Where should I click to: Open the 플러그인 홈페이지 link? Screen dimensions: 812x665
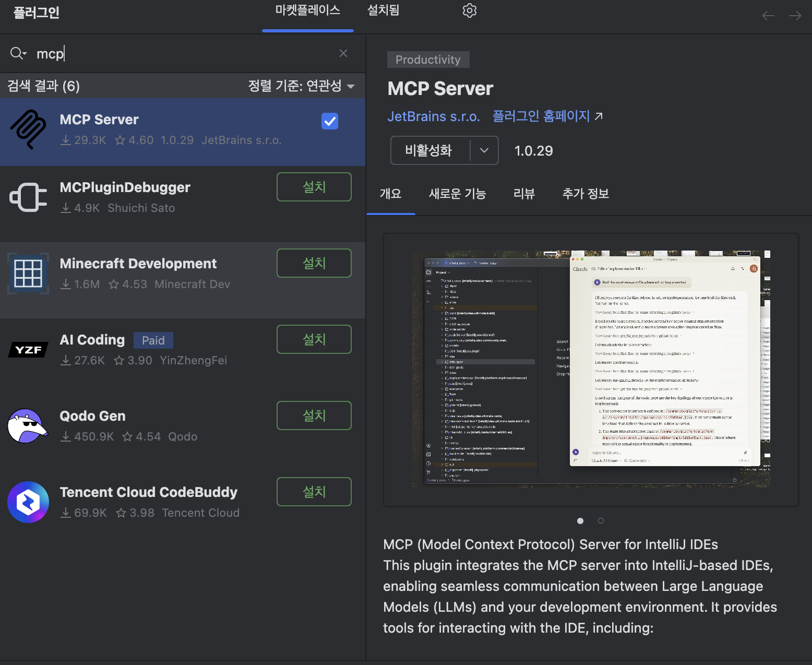tap(541, 116)
